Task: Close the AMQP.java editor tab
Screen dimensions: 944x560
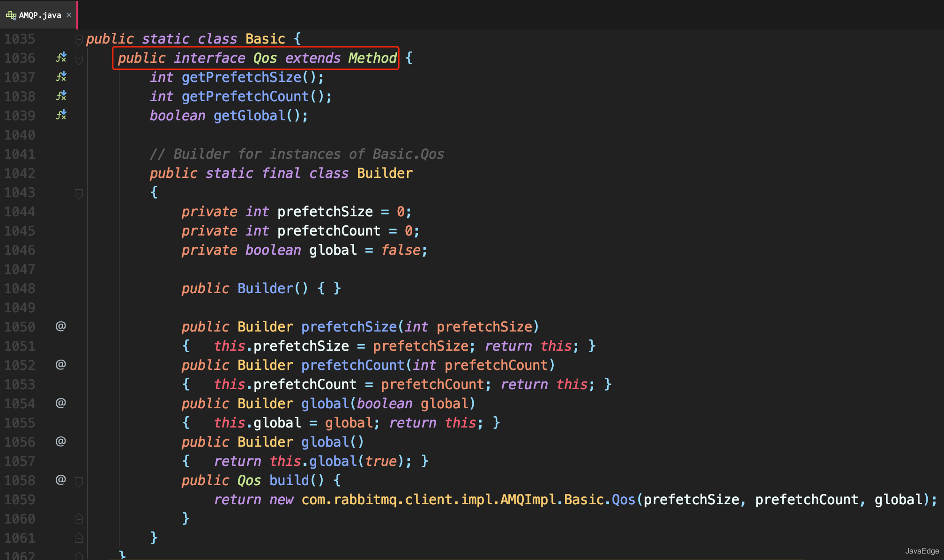Action: point(69,15)
